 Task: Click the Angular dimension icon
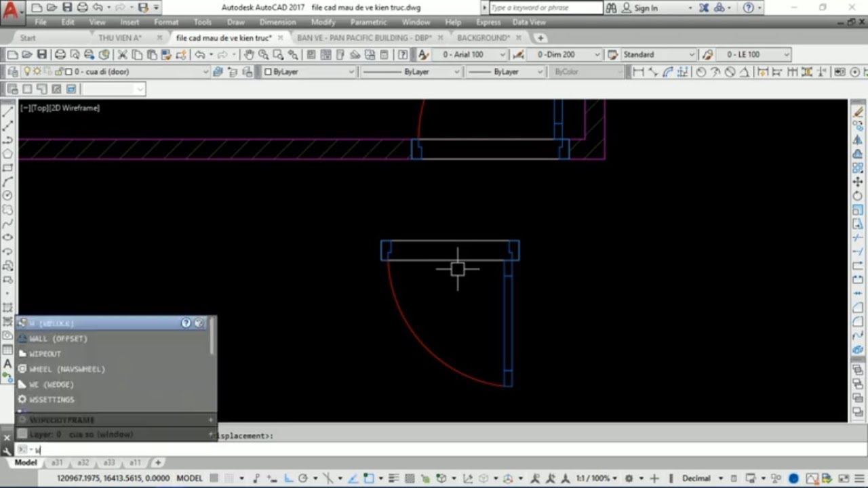pyautogui.click(x=745, y=72)
